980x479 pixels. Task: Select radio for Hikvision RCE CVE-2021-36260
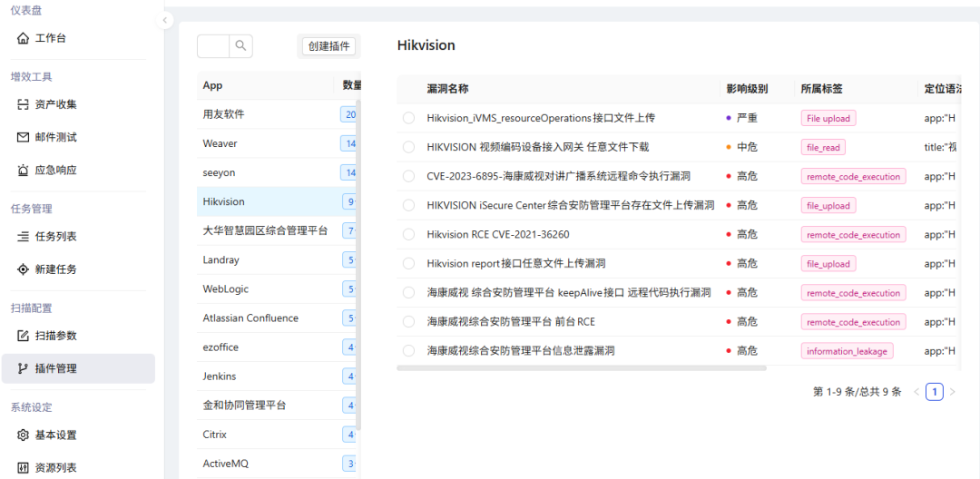(x=408, y=235)
